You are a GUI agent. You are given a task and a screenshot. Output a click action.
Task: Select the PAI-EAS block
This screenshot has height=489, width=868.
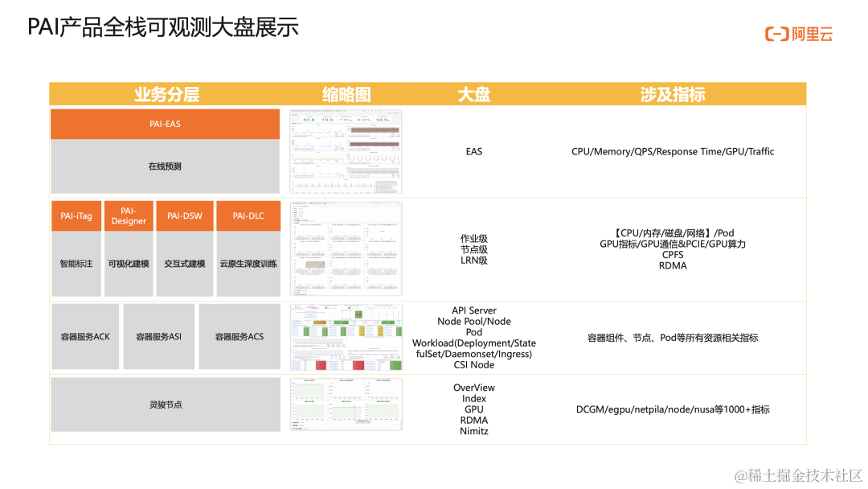point(165,124)
